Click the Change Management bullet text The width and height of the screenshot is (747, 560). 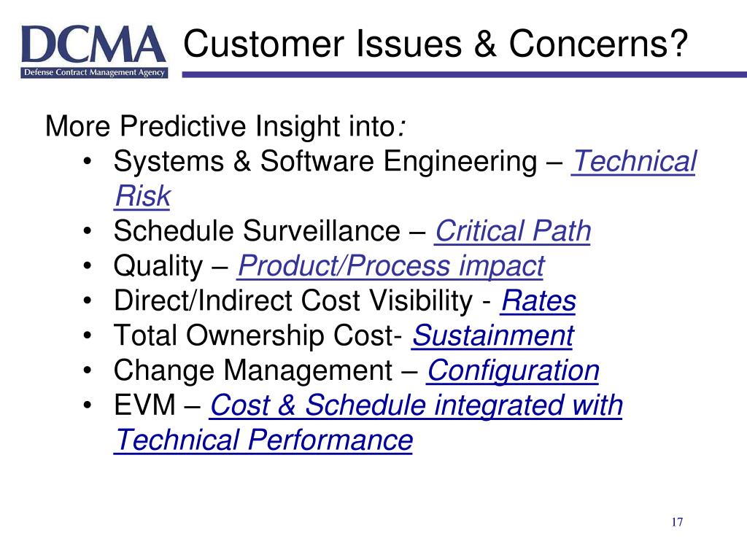[253, 371]
